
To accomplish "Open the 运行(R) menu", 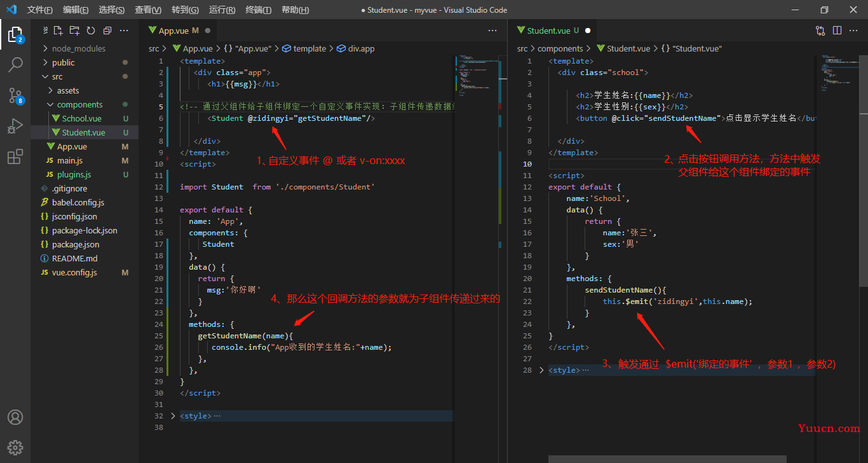I will [x=222, y=10].
